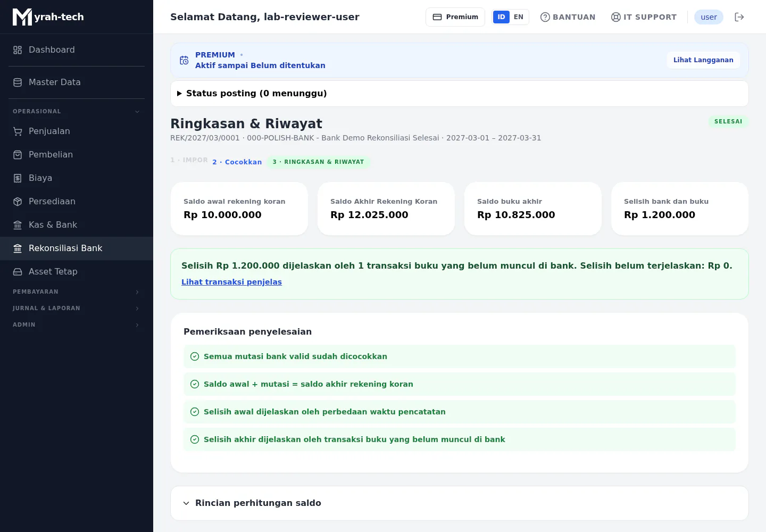Open Lihat transaksi penjelas link
766x532 pixels.
[231, 282]
